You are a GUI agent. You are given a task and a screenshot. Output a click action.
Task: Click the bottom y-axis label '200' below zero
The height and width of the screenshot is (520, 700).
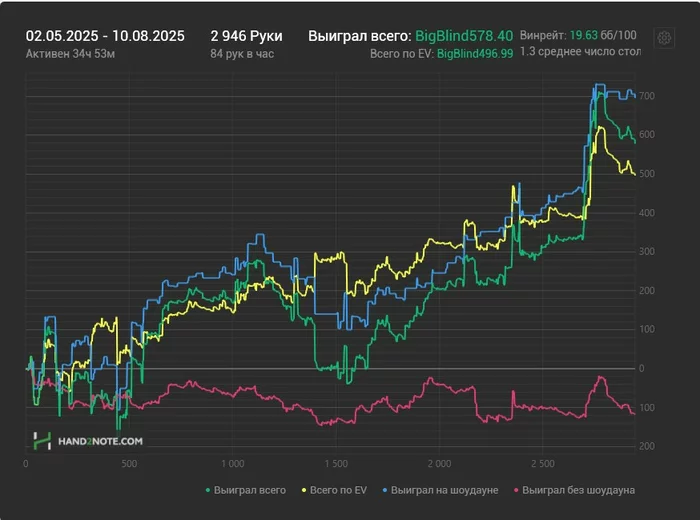[647, 446]
